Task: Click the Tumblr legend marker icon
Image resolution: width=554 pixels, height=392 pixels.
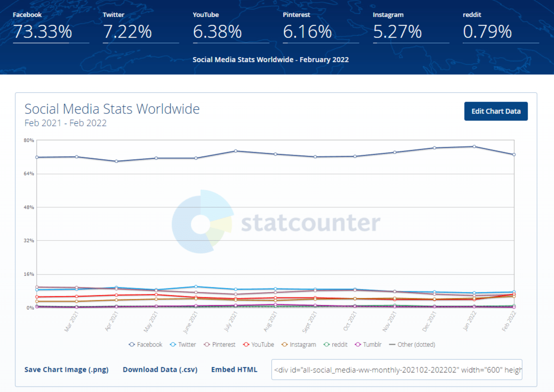Action: pyautogui.click(x=357, y=344)
